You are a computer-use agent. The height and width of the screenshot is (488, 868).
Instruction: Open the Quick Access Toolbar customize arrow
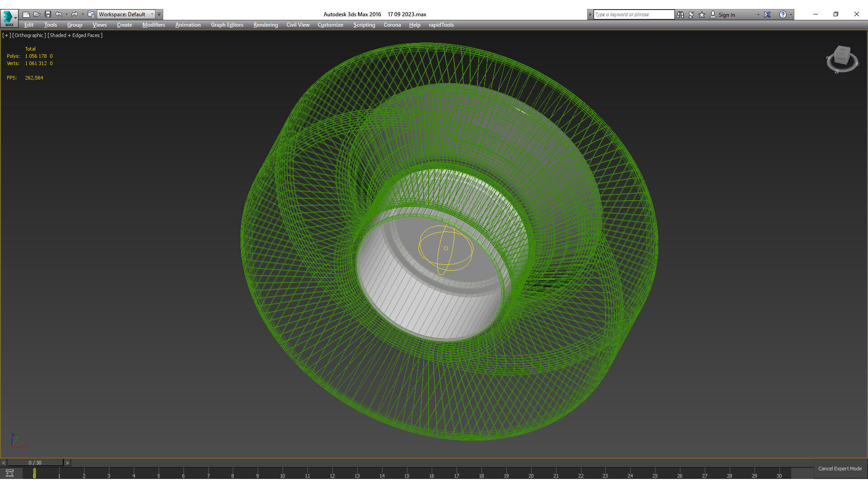[x=159, y=14]
